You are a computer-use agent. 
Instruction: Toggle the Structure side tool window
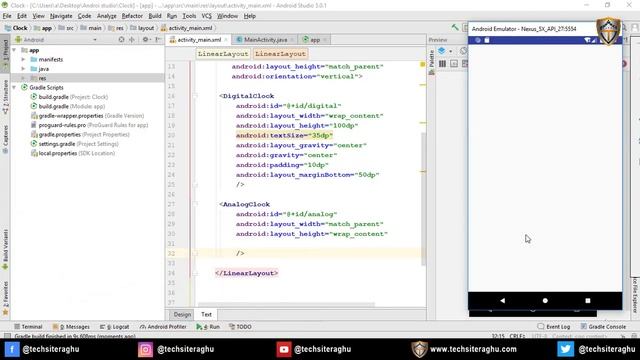click(5, 96)
